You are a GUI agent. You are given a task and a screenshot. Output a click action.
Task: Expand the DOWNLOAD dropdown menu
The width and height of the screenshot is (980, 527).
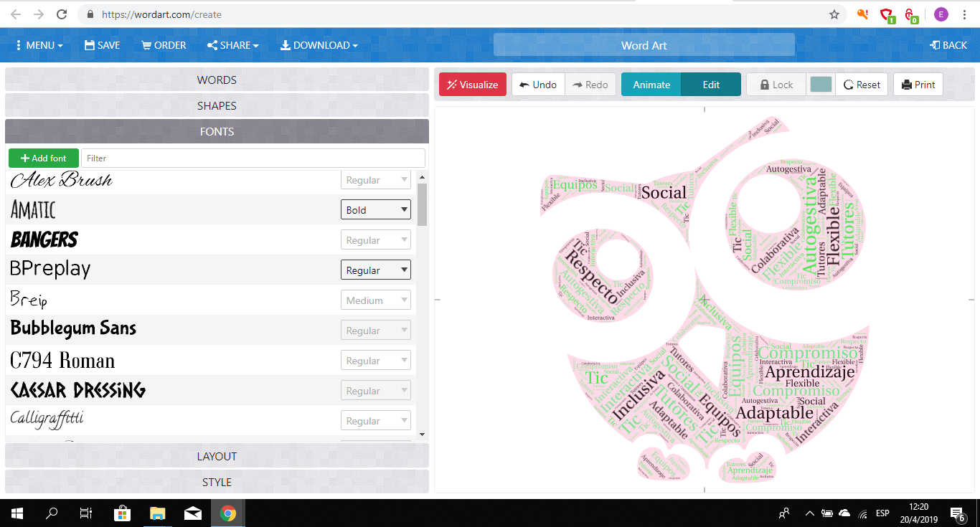point(319,45)
